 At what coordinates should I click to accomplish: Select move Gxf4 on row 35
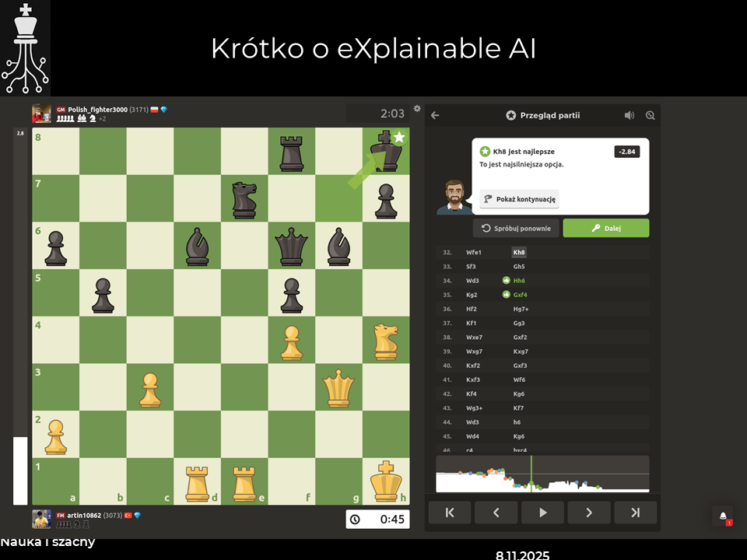(521, 295)
